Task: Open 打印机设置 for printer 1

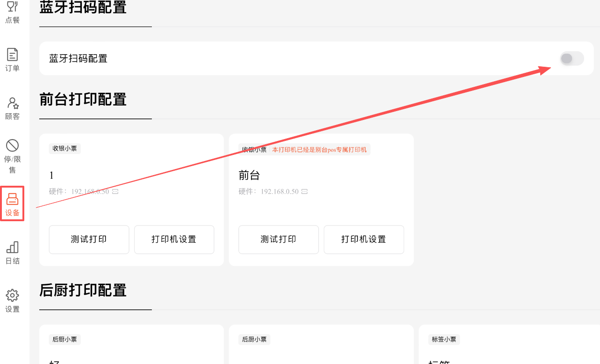Action: pos(174,239)
